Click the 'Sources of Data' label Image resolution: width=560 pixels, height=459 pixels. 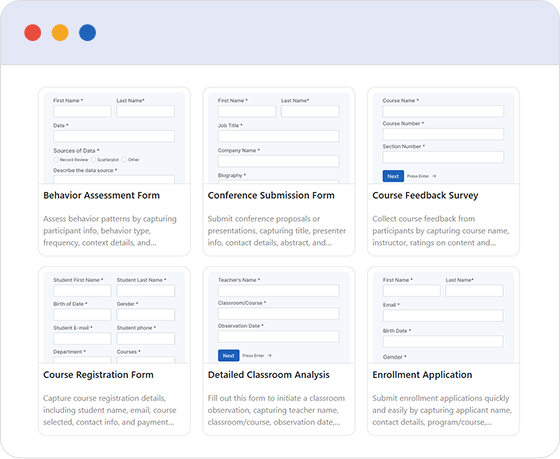click(x=76, y=150)
